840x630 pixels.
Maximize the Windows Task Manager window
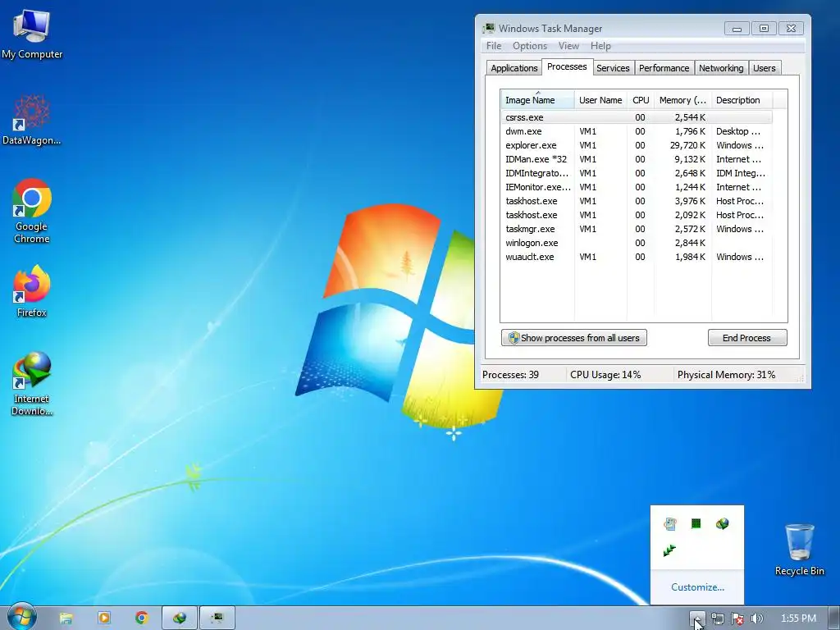click(x=764, y=29)
